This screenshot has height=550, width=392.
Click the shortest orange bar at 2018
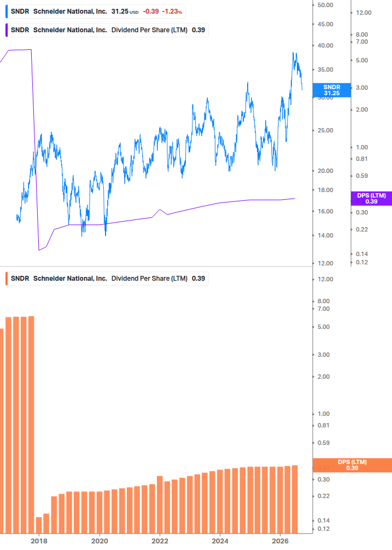(x=39, y=525)
